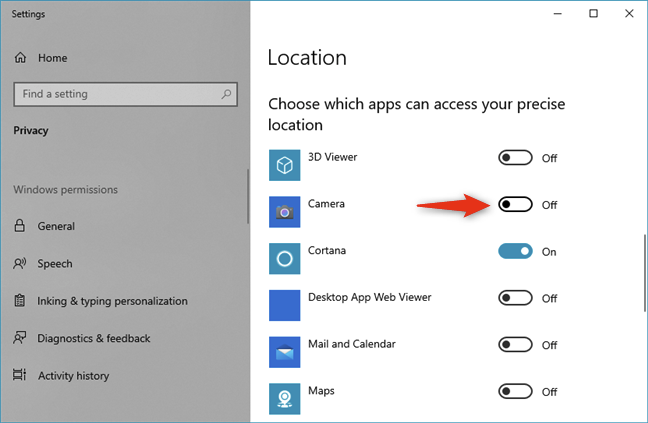This screenshot has width=648, height=423.
Task: Click the main page vertical scrollbar
Action: [x=645, y=273]
